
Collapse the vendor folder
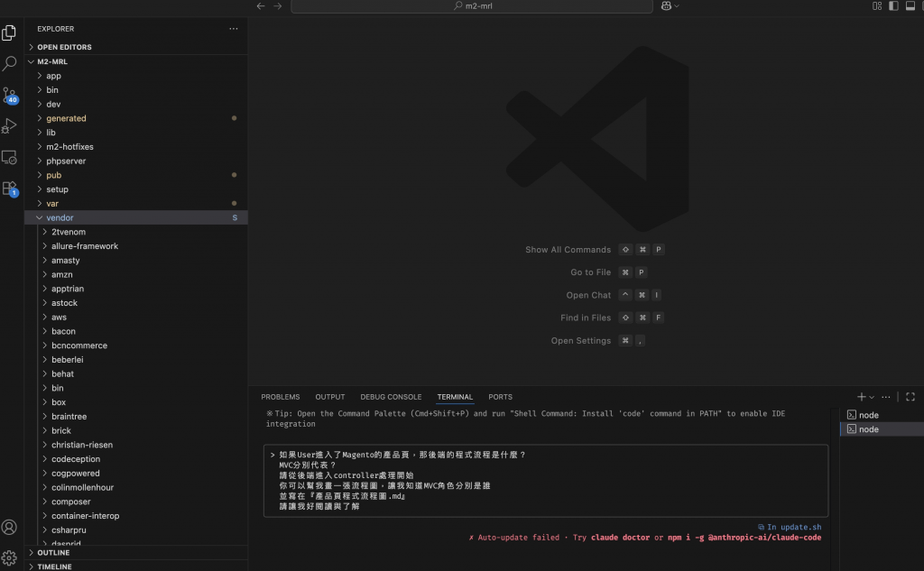click(136, 217)
